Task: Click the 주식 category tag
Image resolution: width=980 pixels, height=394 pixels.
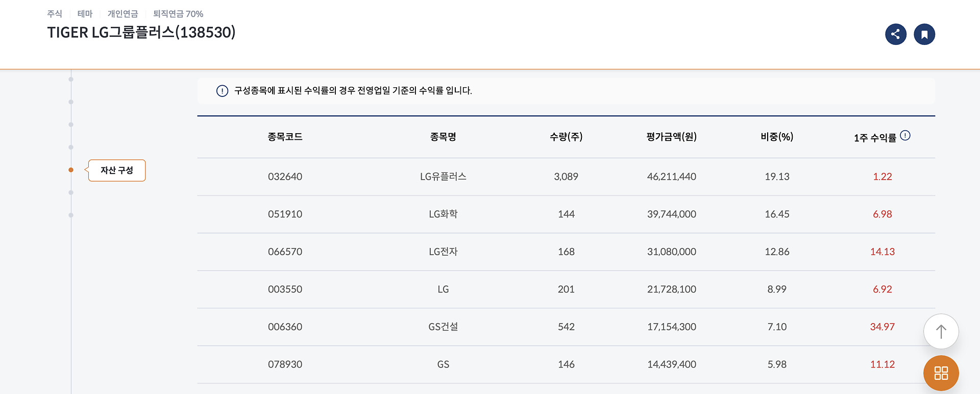Action: (55, 14)
